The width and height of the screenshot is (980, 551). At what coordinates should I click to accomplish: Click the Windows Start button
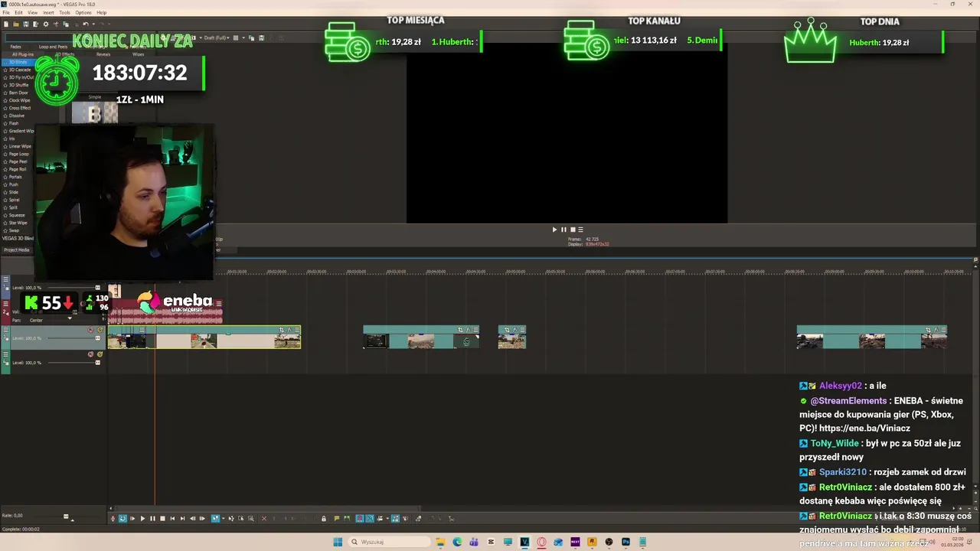click(338, 542)
